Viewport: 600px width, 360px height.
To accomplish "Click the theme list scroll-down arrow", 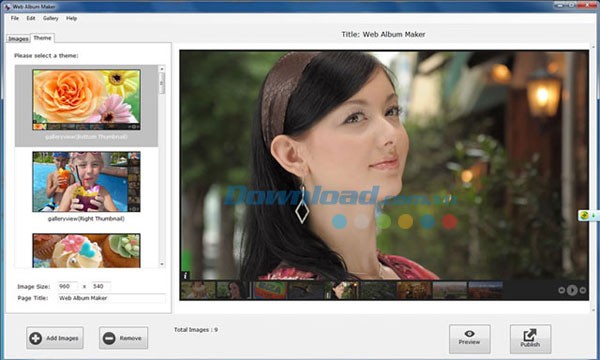I will click(162, 264).
